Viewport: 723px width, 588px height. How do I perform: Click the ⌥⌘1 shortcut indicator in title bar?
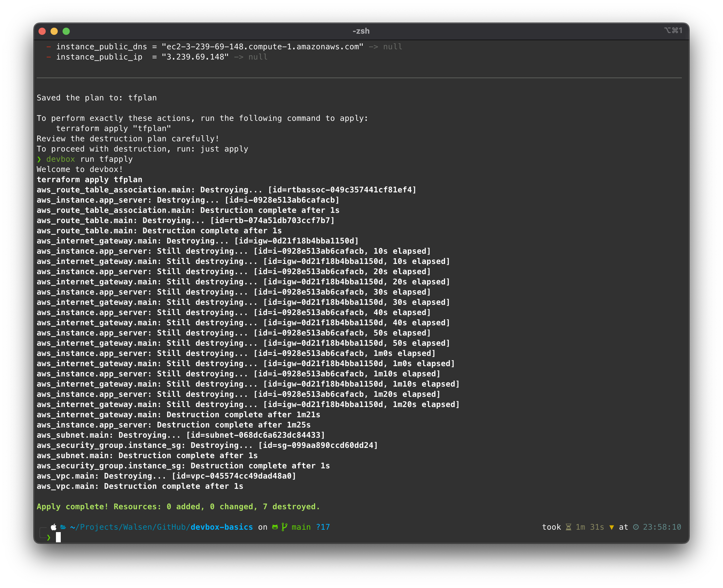[674, 30]
